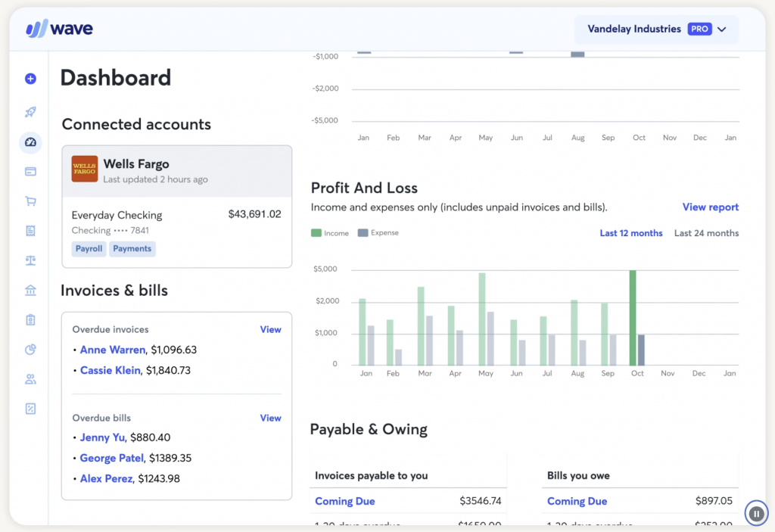775x532 pixels.
Task: View all overdue invoices
Action: click(270, 330)
